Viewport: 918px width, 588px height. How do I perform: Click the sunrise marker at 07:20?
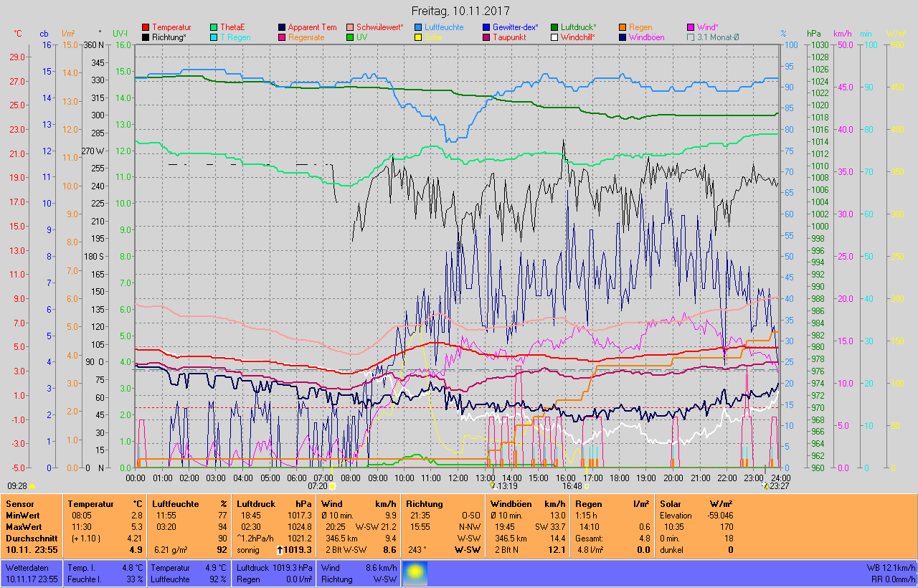click(x=332, y=486)
